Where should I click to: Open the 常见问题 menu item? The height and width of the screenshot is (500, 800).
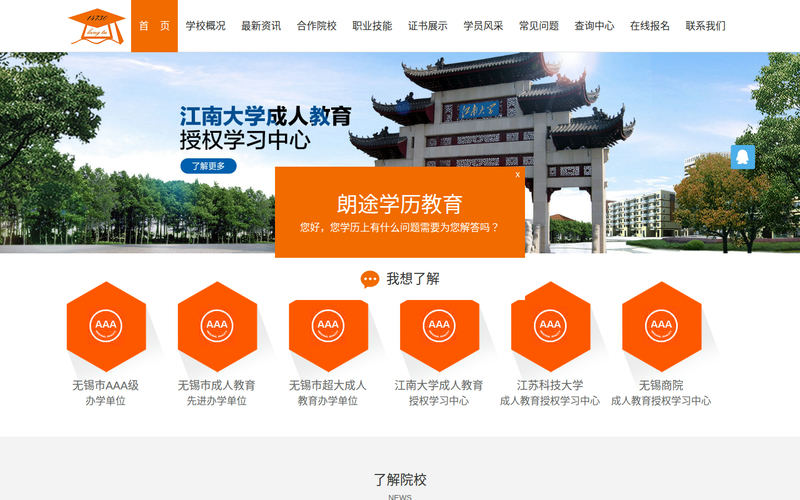pos(539,26)
